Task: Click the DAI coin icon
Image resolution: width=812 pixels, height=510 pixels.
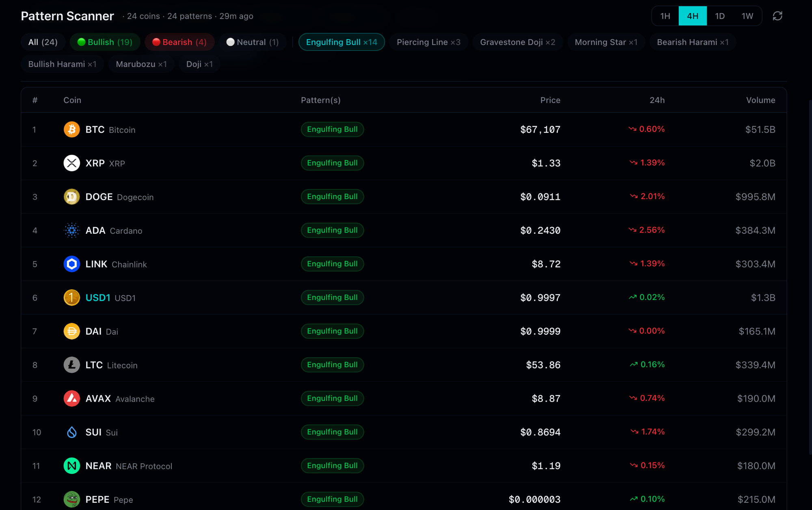Action: (72, 331)
